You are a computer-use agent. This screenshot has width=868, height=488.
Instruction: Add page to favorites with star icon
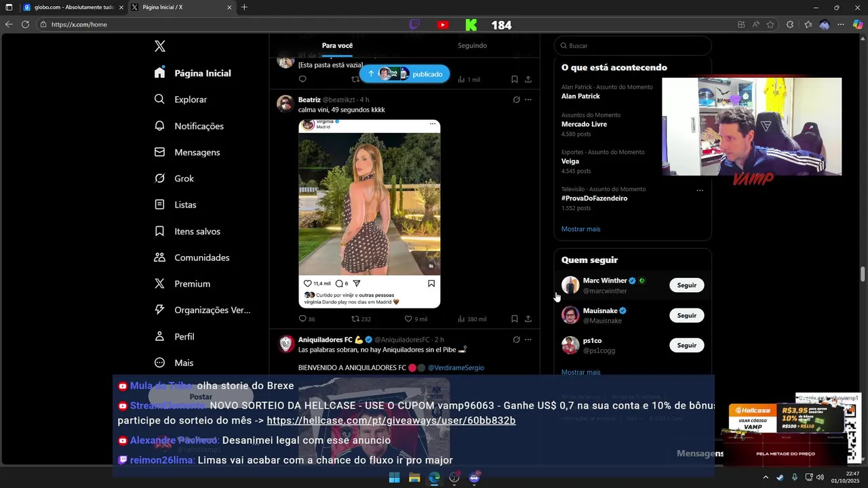coord(770,24)
